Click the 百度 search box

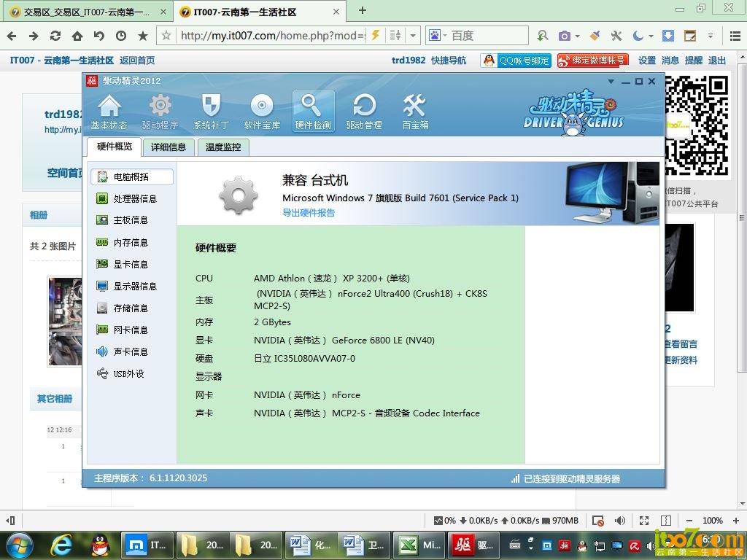point(488,36)
